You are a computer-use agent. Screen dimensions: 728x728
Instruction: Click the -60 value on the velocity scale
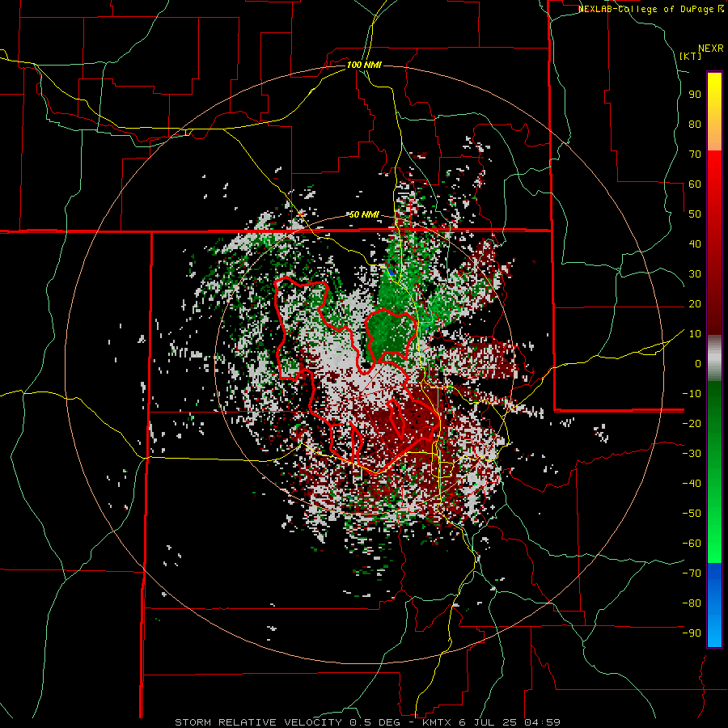[692, 544]
